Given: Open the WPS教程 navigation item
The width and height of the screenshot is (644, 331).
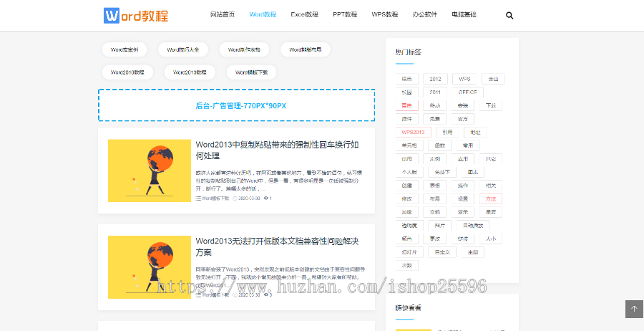Looking at the screenshot, I should tap(384, 14).
